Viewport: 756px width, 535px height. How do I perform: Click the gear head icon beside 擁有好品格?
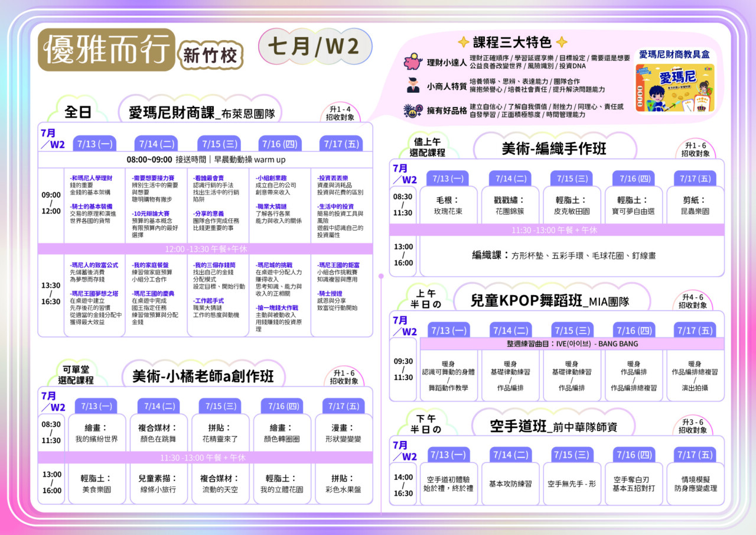(412, 111)
